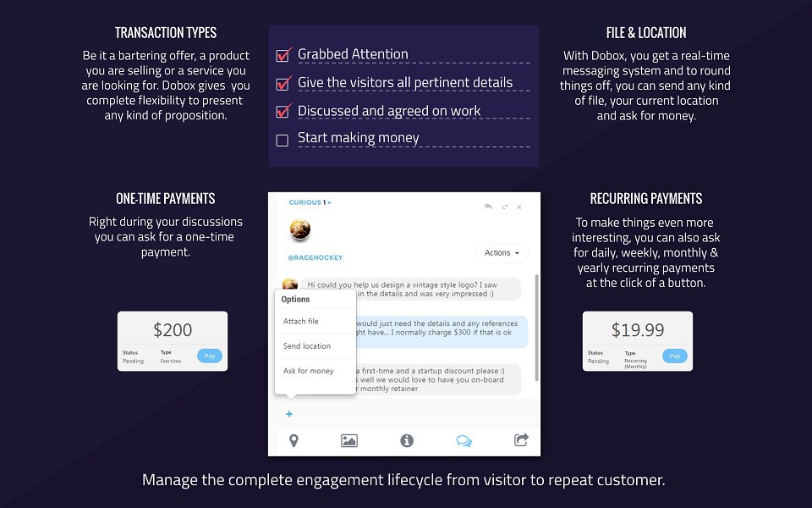This screenshot has width=812, height=508.
Task: Toggle Discussed and agreed on work checkbox
Action: click(x=283, y=112)
